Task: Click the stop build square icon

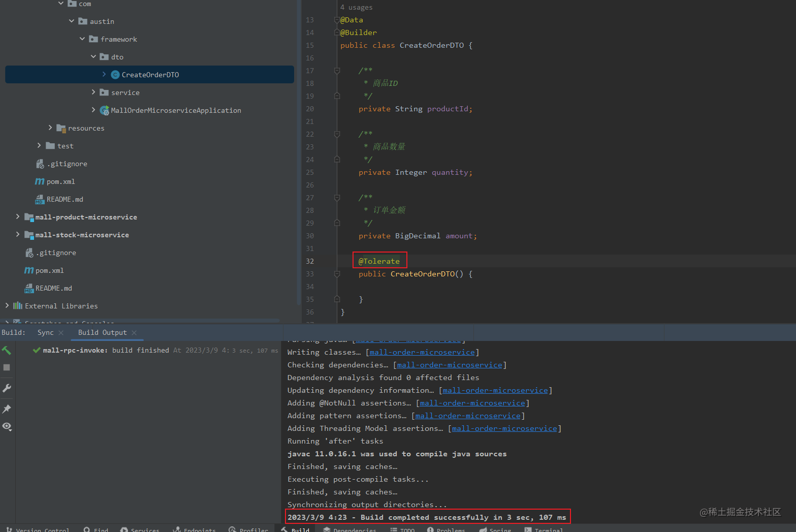Action: [x=7, y=367]
